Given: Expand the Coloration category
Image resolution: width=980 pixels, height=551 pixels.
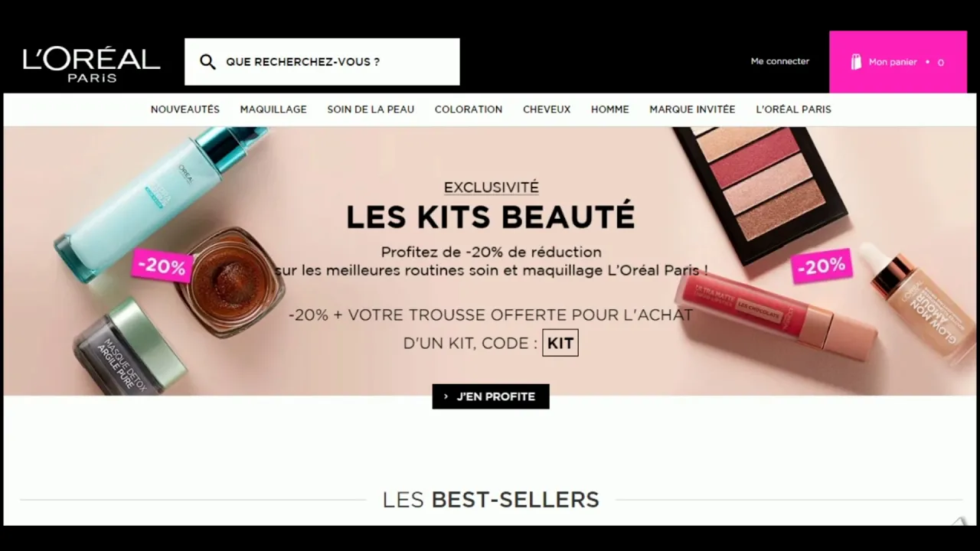Looking at the screenshot, I should [x=469, y=109].
